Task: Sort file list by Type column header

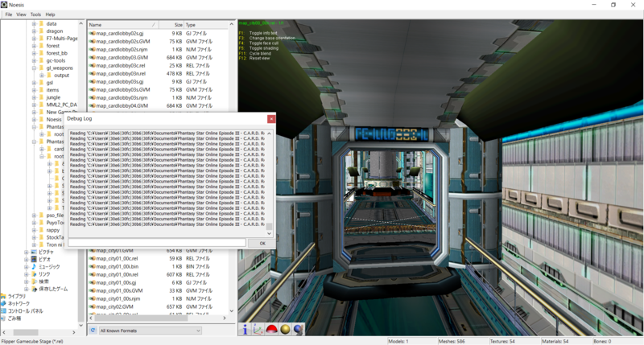Action: pos(205,25)
